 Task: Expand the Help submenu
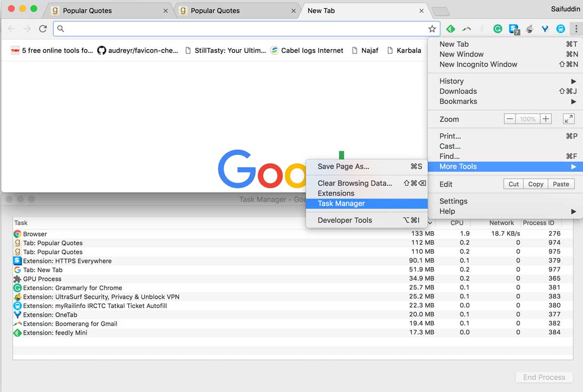tap(505, 211)
